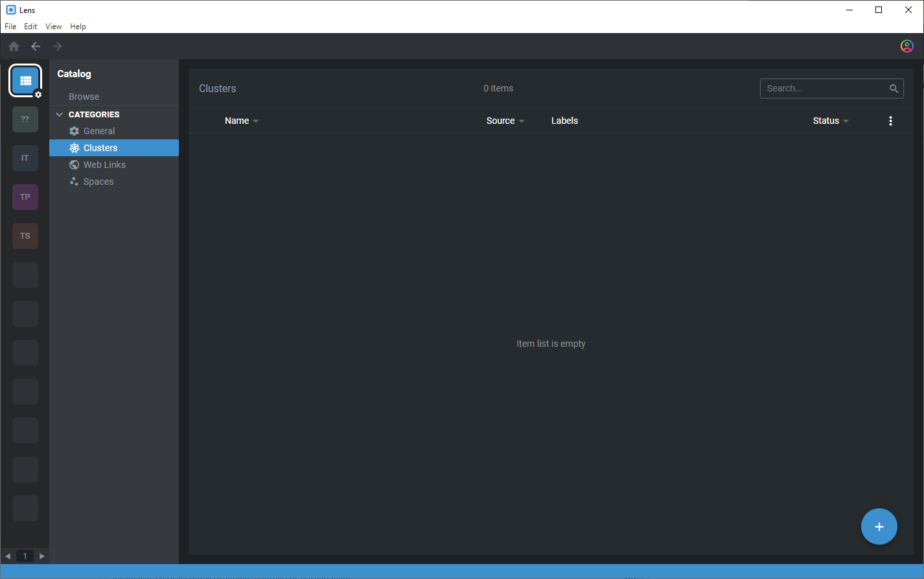
Task: Click the hotbar number '1' indicator
Action: click(25, 556)
